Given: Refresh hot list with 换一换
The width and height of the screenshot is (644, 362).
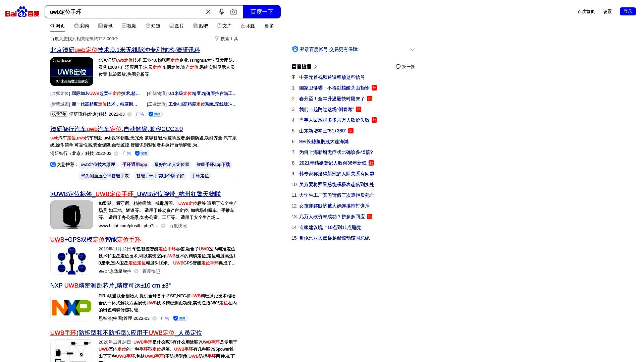Looking at the screenshot, I should [x=405, y=67].
